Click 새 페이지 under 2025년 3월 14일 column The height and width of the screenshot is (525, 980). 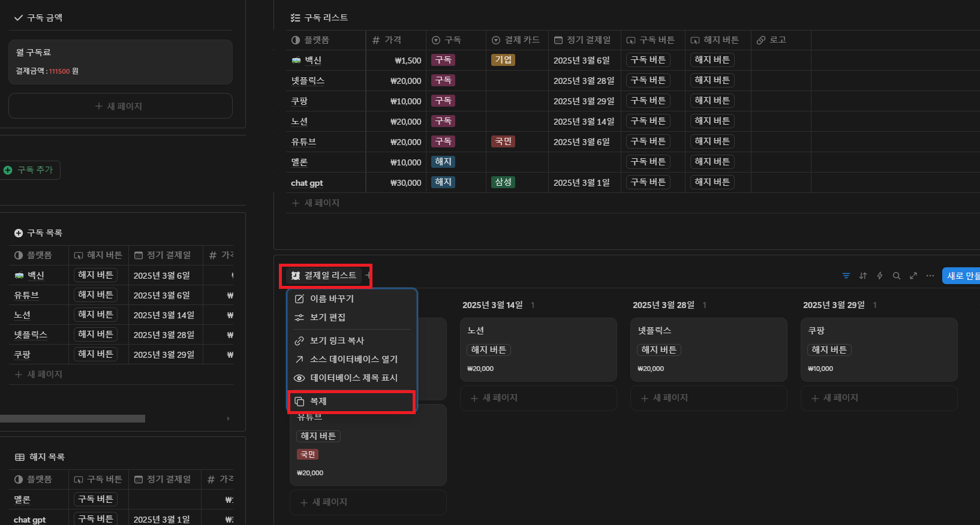tap(539, 398)
